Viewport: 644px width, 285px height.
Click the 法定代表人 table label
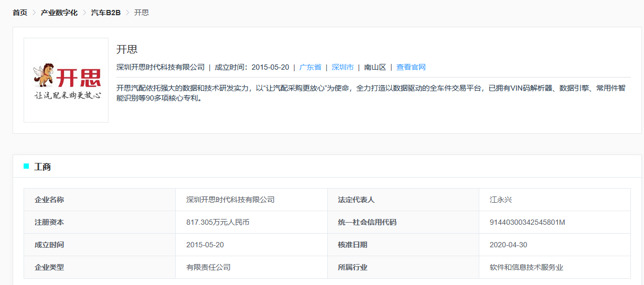pyautogui.click(x=357, y=200)
